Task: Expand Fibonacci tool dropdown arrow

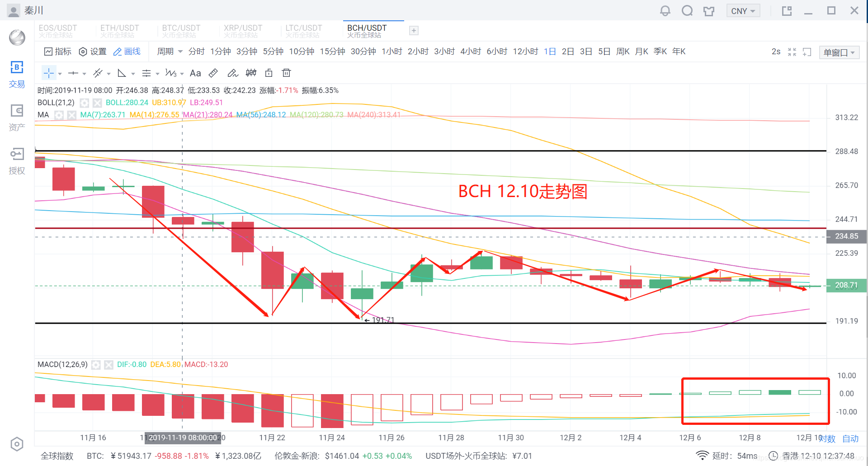Action: point(157,74)
